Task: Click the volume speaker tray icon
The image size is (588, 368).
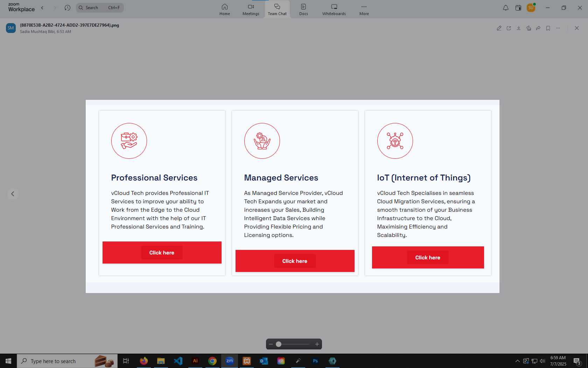Action: (542, 361)
